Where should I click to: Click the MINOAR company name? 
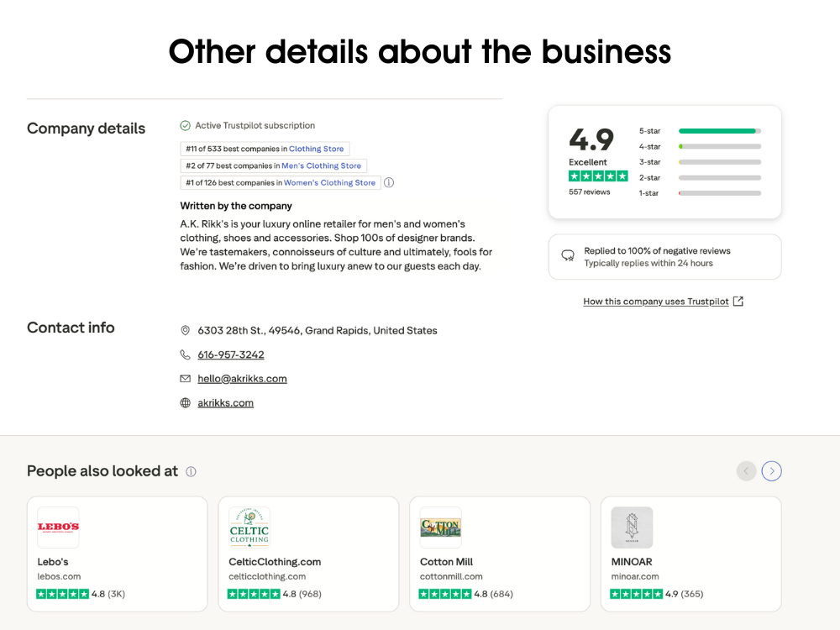pos(632,562)
